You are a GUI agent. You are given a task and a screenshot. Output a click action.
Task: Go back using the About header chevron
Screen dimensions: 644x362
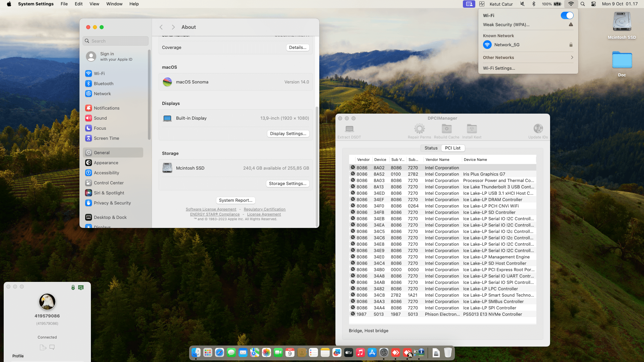tap(161, 27)
